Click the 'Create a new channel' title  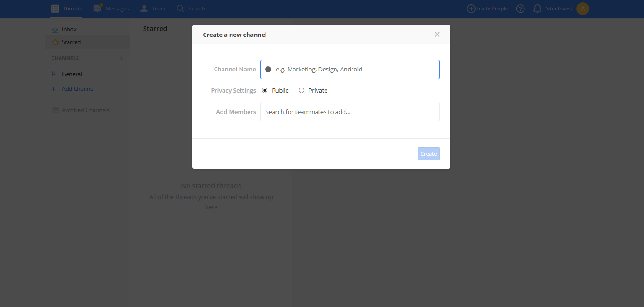235,35
